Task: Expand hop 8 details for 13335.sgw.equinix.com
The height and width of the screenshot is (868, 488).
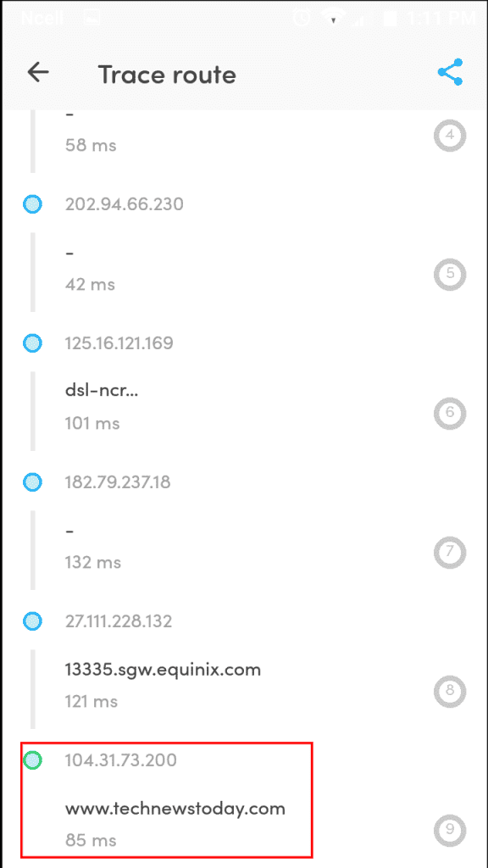Action: pyautogui.click(x=163, y=669)
